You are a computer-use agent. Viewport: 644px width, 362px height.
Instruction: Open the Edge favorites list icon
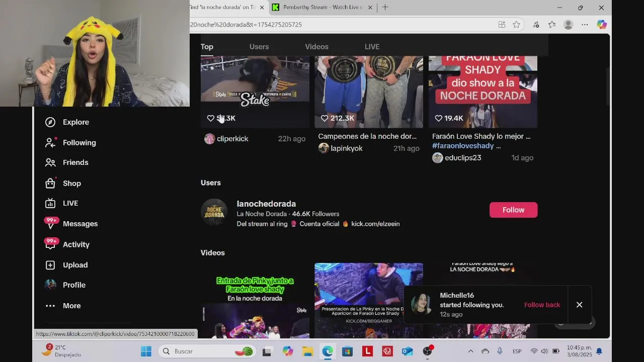pos(552,25)
